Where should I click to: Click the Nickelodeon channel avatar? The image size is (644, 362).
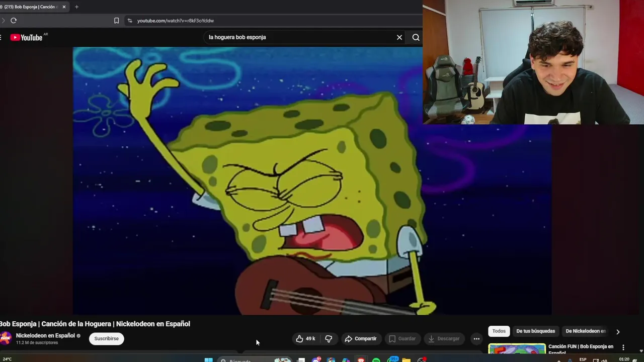[6, 338]
